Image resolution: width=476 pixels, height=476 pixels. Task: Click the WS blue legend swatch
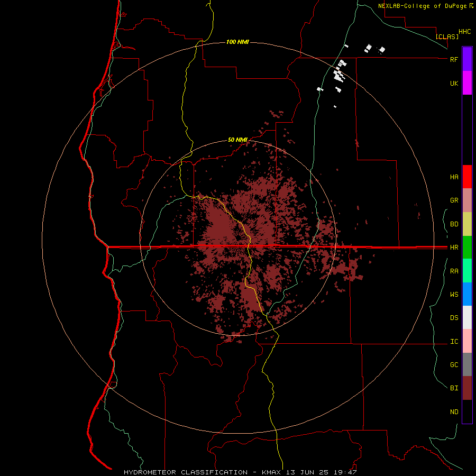tap(467, 294)
